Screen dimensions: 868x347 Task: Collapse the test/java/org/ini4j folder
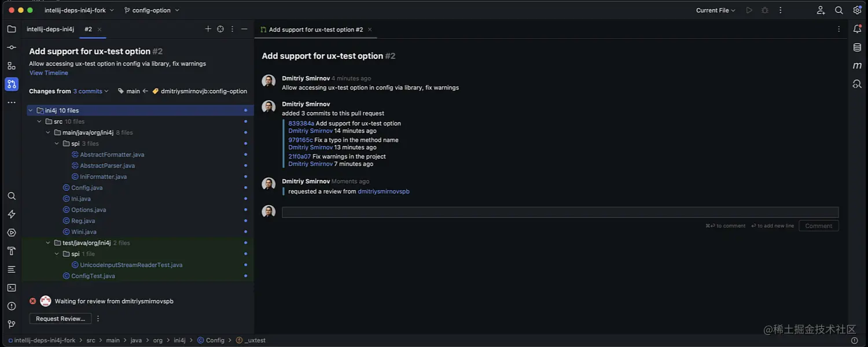[x=49, y=242]
